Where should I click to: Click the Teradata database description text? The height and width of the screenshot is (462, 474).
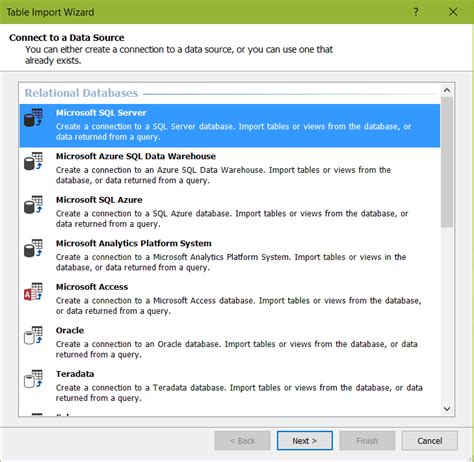tap(239, 393)
